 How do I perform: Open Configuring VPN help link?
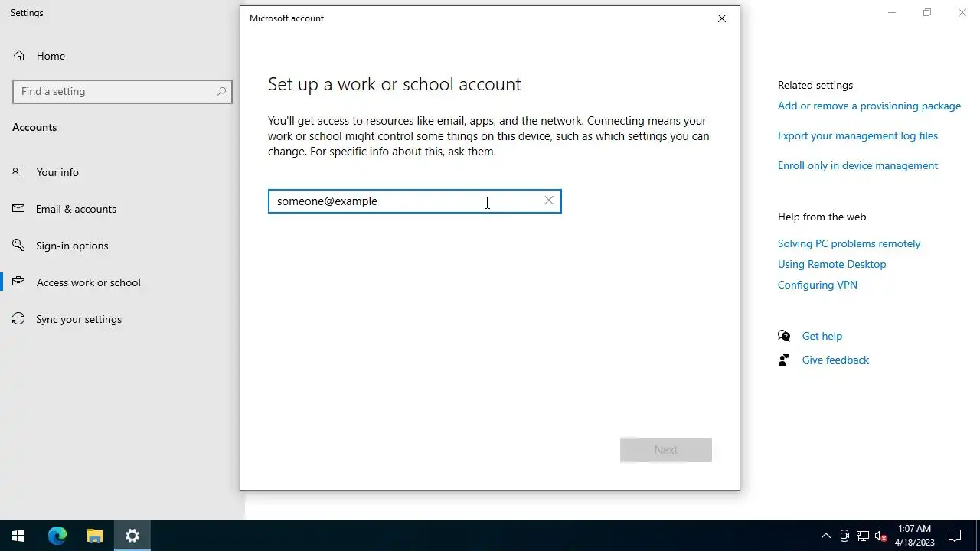tap(818, 285)
